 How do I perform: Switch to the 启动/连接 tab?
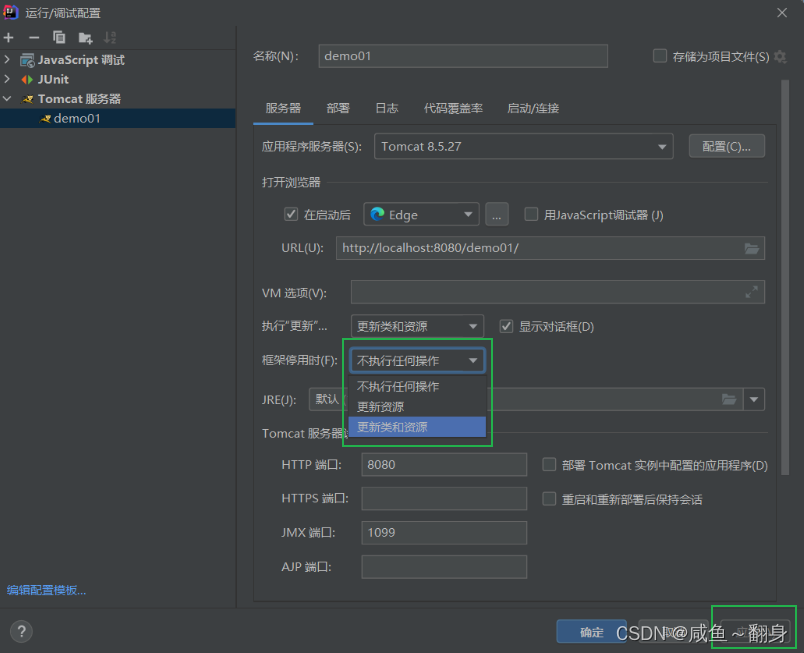[533, 108]
